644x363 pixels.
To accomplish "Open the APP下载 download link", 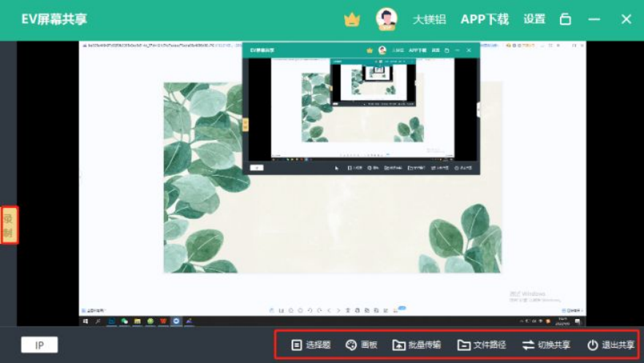I will tap(485, 19).
